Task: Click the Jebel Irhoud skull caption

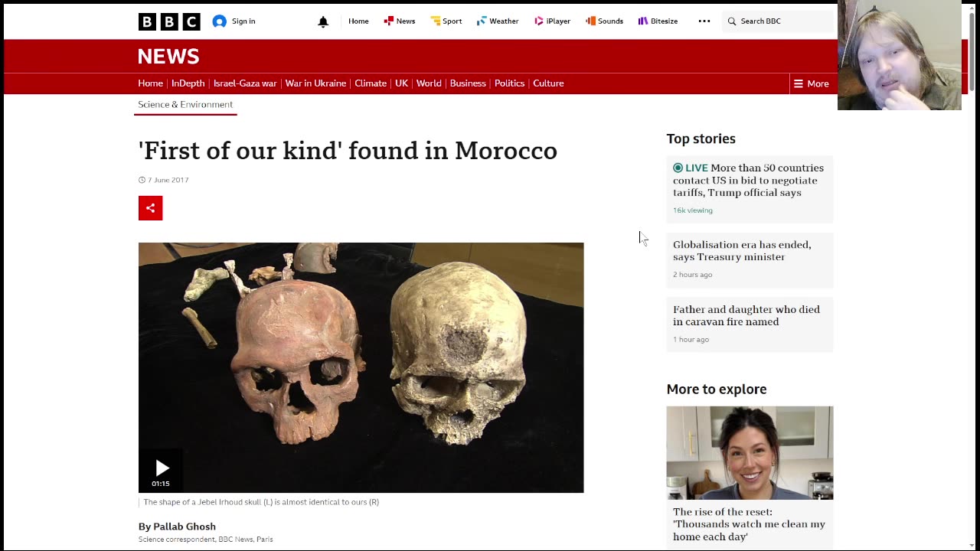Action: (x=261, y=502)
